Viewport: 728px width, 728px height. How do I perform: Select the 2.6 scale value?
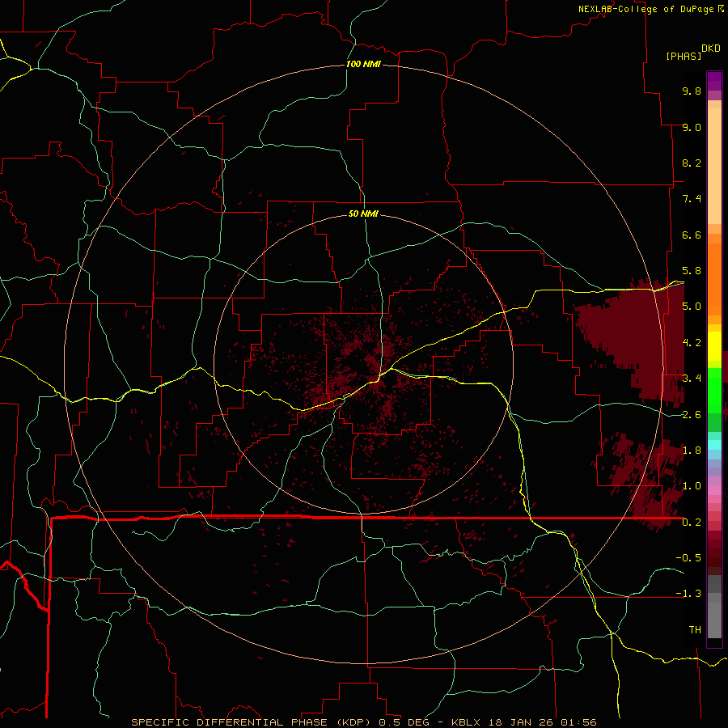(x=692, y=415)
